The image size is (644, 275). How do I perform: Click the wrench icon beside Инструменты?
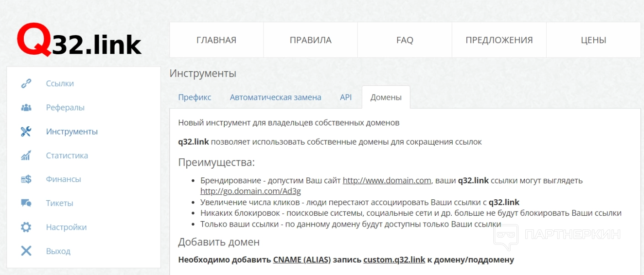[26, 131]
